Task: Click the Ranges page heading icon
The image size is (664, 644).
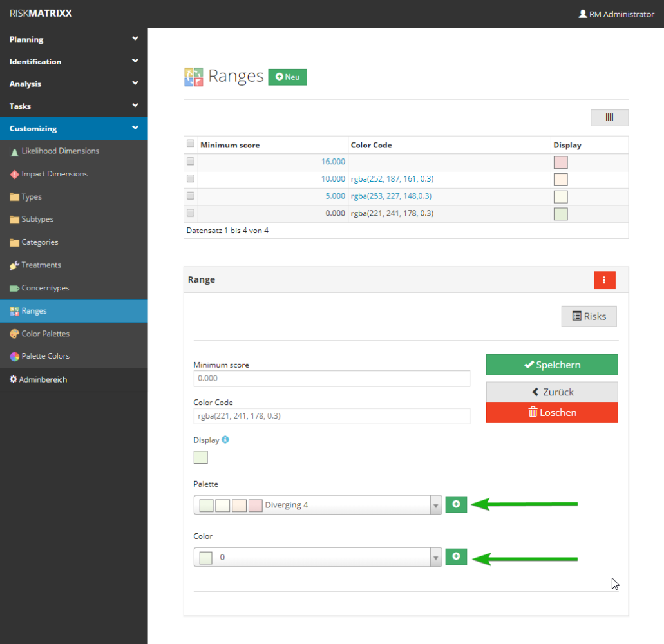Action: 193,77
